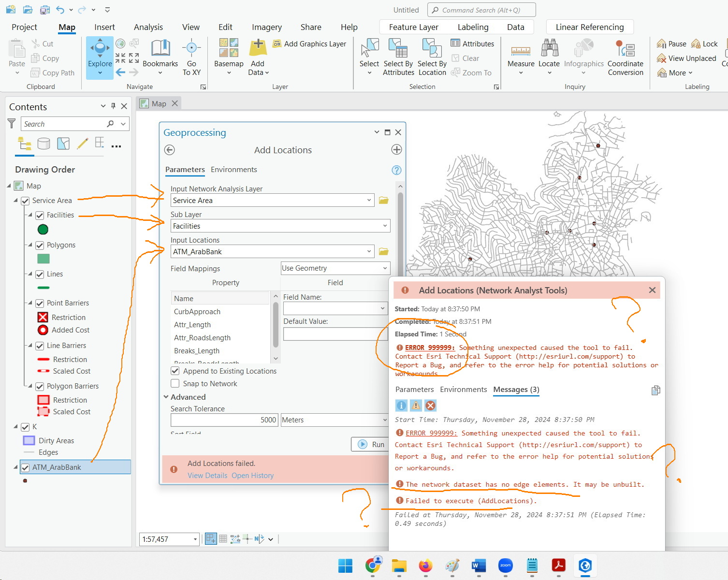The image size is (728, 580).
Task: Disable Append to Existing Locations
Action: point(175,371)
